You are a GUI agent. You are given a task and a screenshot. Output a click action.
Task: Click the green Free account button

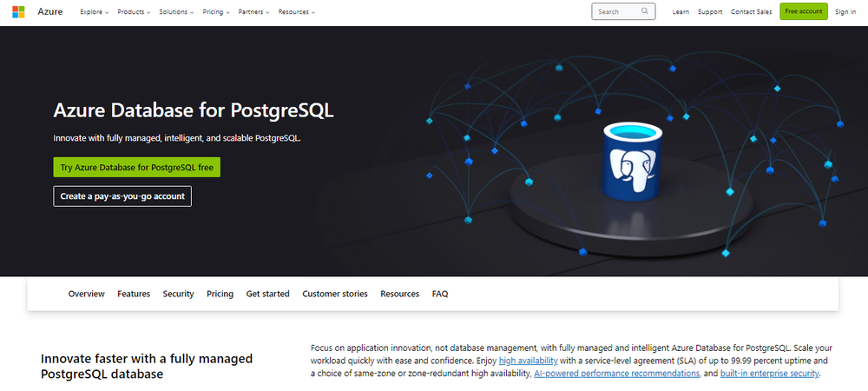[804, 11]
